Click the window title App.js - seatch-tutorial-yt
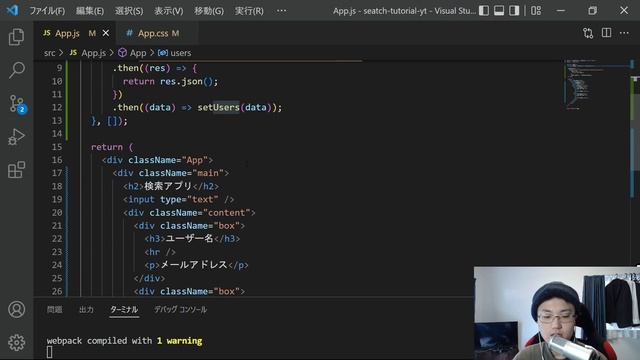 click(404, 11)
